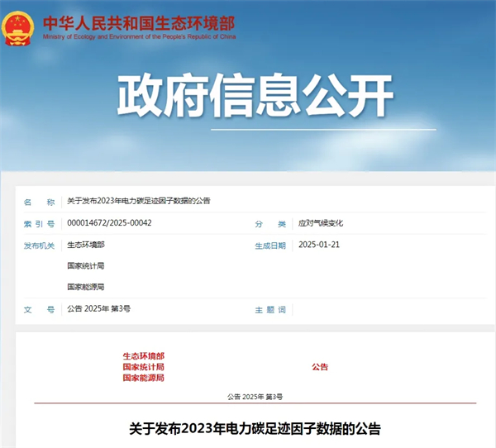Select the 索引号 field label
The image size is (496, 448).
39,224
